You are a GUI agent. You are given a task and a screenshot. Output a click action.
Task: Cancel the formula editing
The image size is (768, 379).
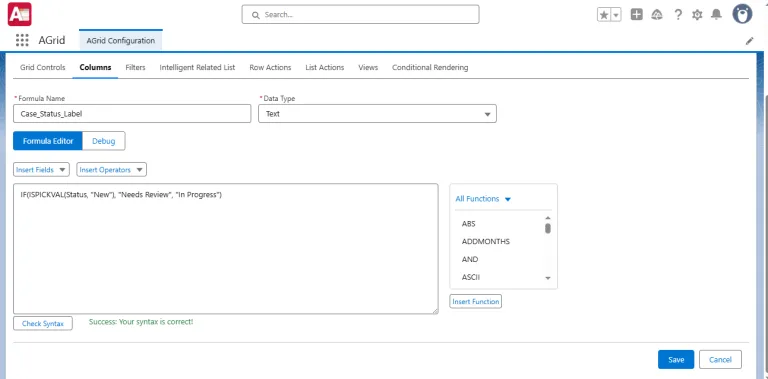[x=720, y=359]
